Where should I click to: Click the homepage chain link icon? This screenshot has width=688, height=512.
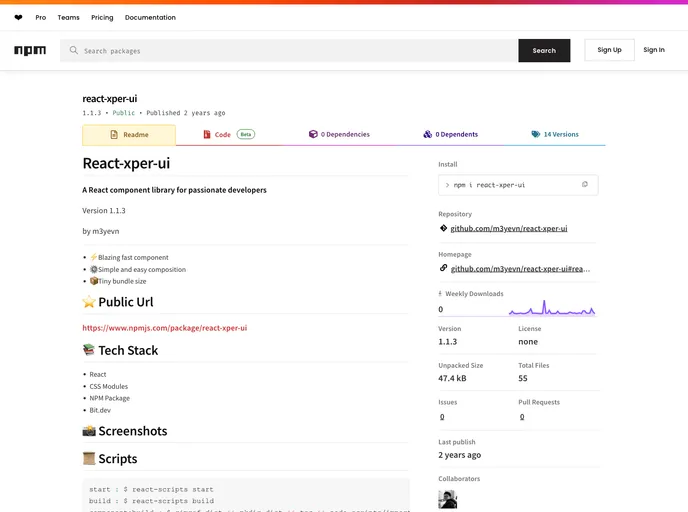443,268
